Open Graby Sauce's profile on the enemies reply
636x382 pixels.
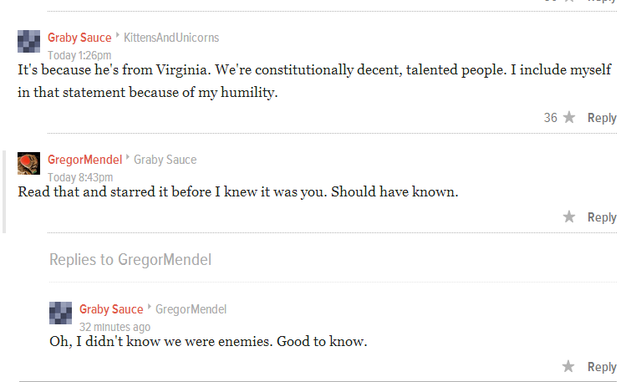[x=111, y=309]
